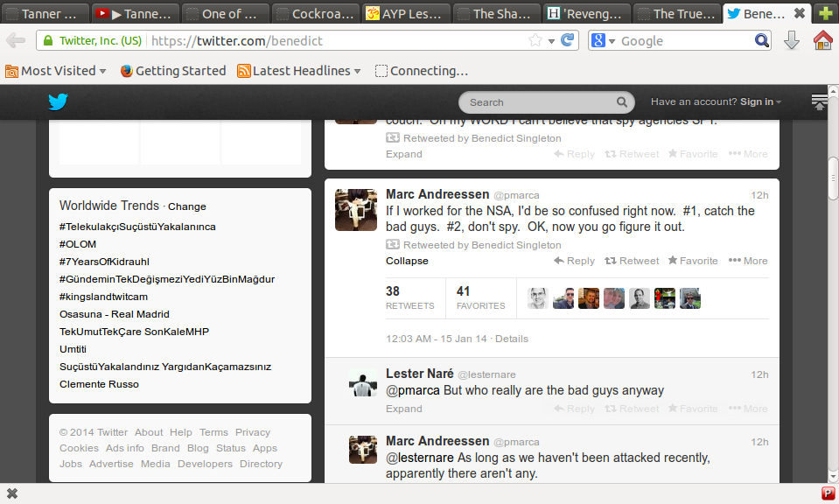The width and height of the screenshot is (839, 504).
Task: Open Marc Andreessen's avatar on the NSA tweet
Action: tap(356, 210)
